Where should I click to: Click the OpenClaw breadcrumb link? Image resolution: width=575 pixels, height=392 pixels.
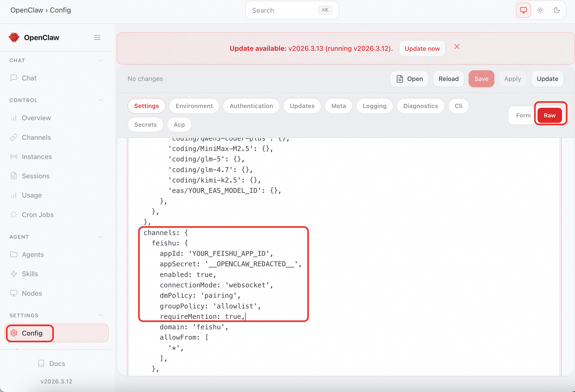tap(27, 10)
